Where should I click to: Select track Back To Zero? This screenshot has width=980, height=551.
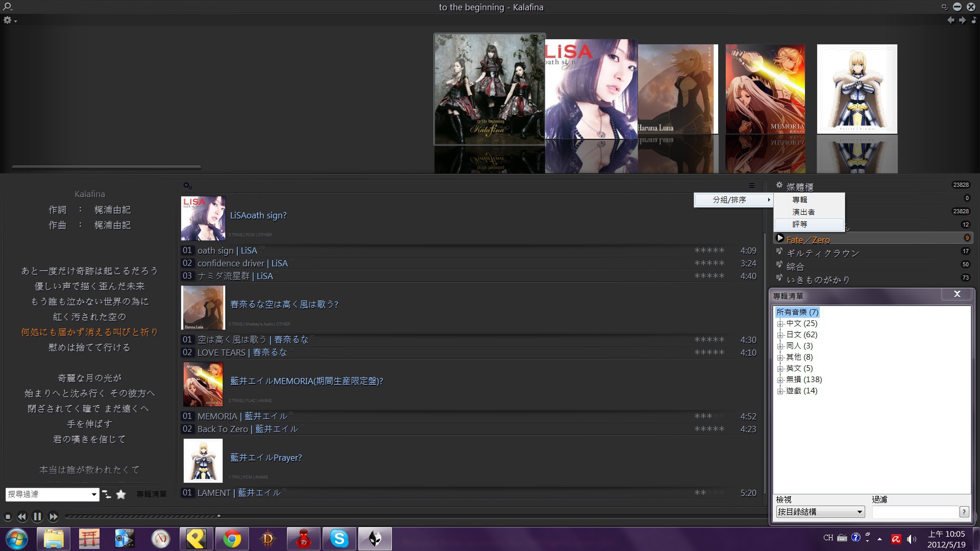[223, 429]
